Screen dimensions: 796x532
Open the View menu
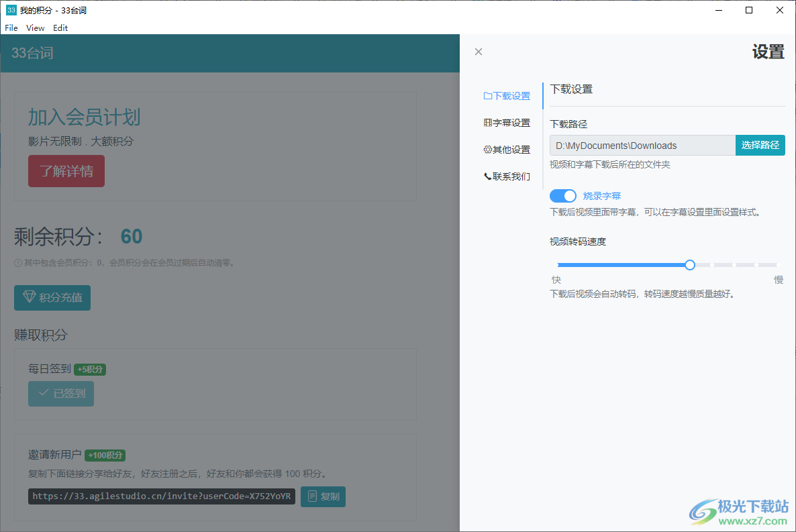pos(35,28)
